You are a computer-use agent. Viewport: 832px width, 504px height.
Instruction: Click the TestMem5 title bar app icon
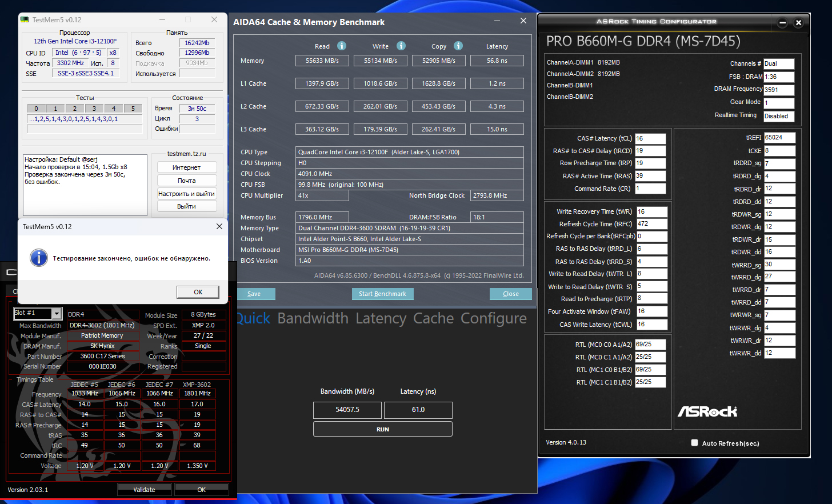pos(25,19)
